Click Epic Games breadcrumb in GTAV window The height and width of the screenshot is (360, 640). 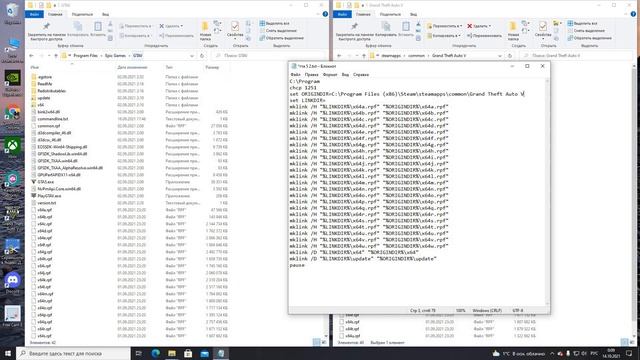tap(116, 56)
